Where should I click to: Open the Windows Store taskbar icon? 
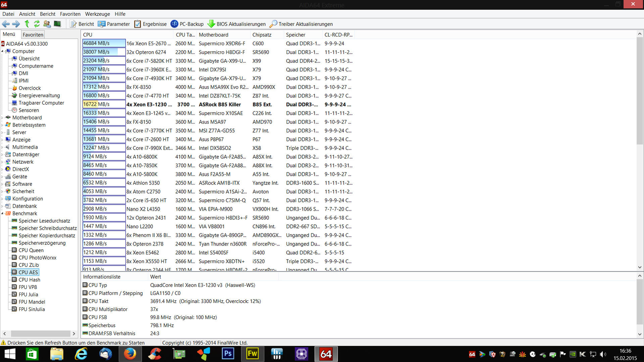pos(32,354)
